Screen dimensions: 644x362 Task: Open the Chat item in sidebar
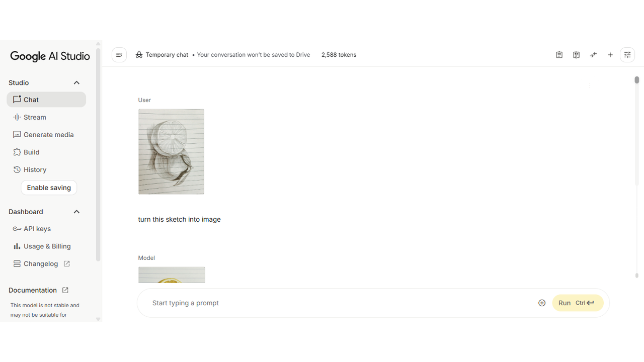pyautogui.click(x=46, y=100)
